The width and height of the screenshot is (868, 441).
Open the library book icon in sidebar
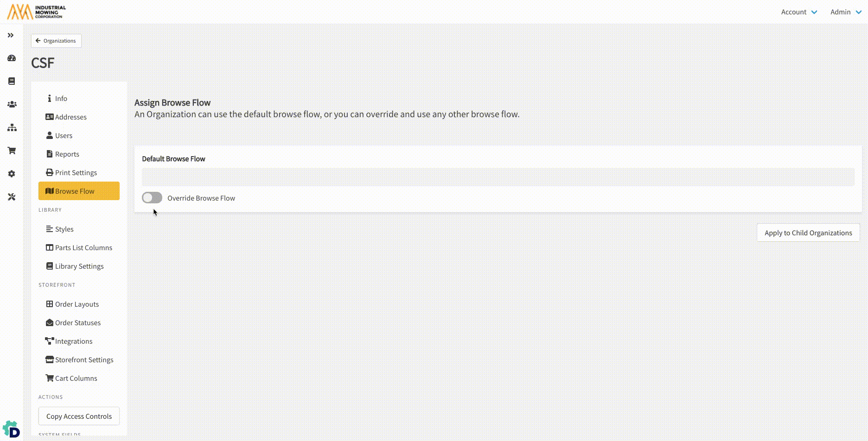12,81
